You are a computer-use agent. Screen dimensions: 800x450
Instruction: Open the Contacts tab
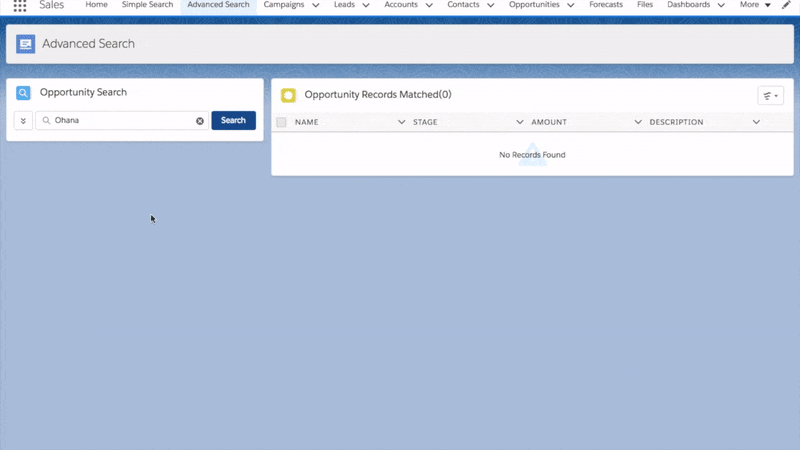463,5
